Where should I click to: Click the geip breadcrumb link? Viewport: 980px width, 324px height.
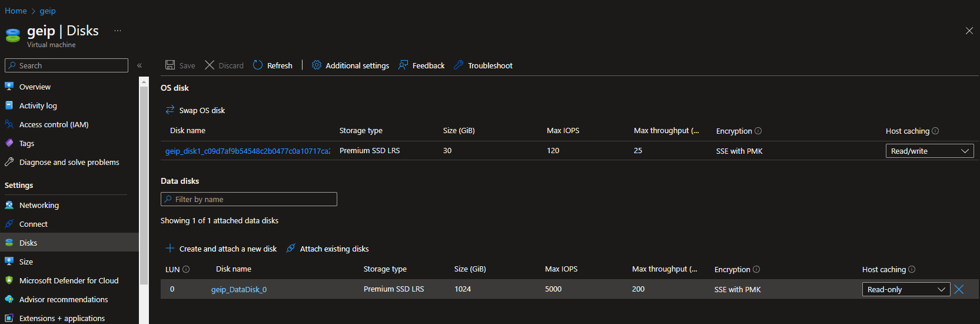click(48, 11)
